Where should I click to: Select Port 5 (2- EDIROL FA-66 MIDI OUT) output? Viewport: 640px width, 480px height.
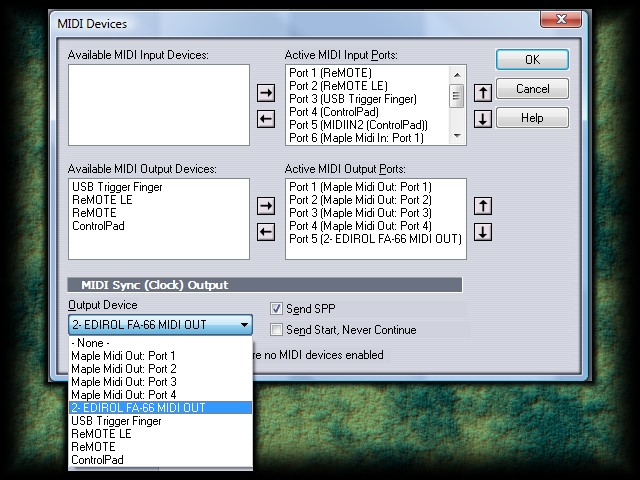pyautogui.click(x=376, y=239)
